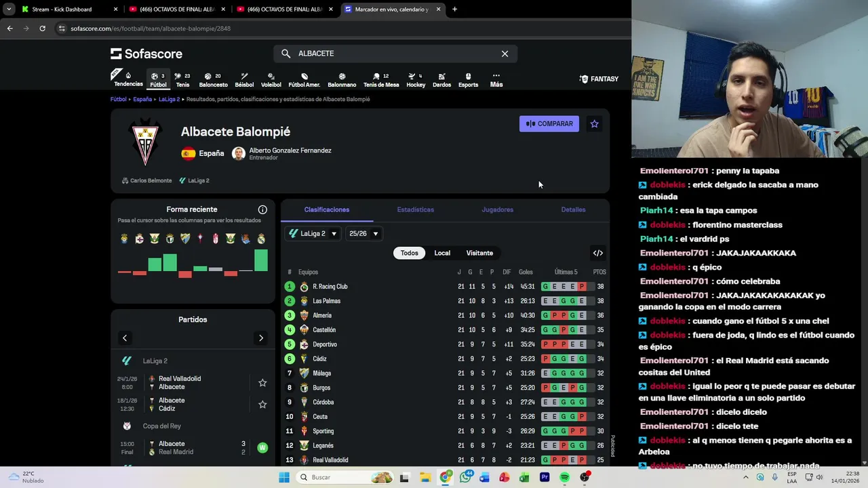Open Albacete vs Real Madrid final result

pos(193,448)
